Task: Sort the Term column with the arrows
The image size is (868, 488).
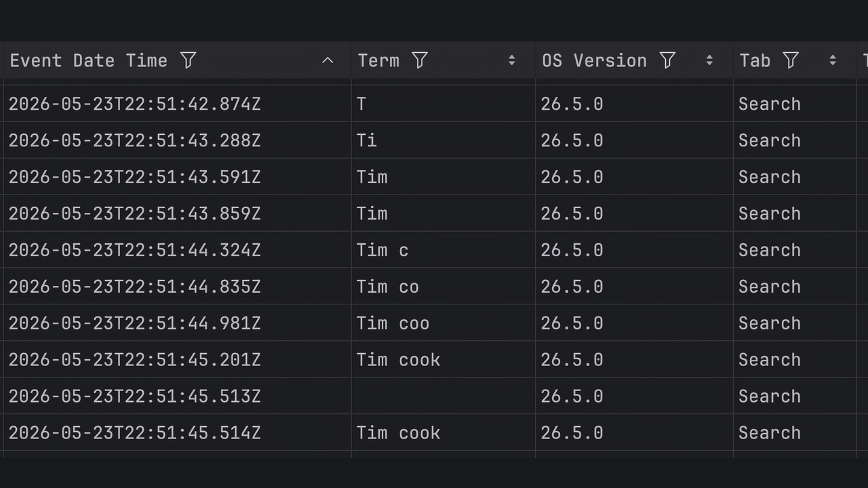Action: point(512,60)
